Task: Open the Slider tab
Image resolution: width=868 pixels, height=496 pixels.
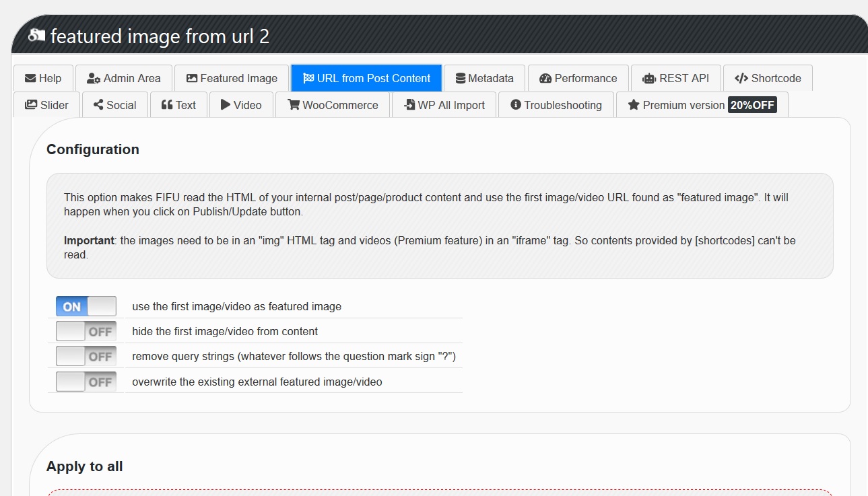Action: tap(46, 105)
